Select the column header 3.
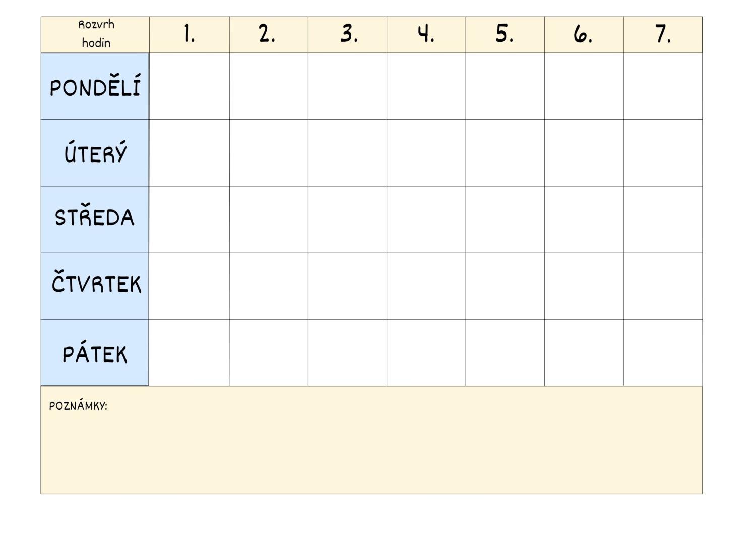 pyautogui.click(x=348, y=35)
